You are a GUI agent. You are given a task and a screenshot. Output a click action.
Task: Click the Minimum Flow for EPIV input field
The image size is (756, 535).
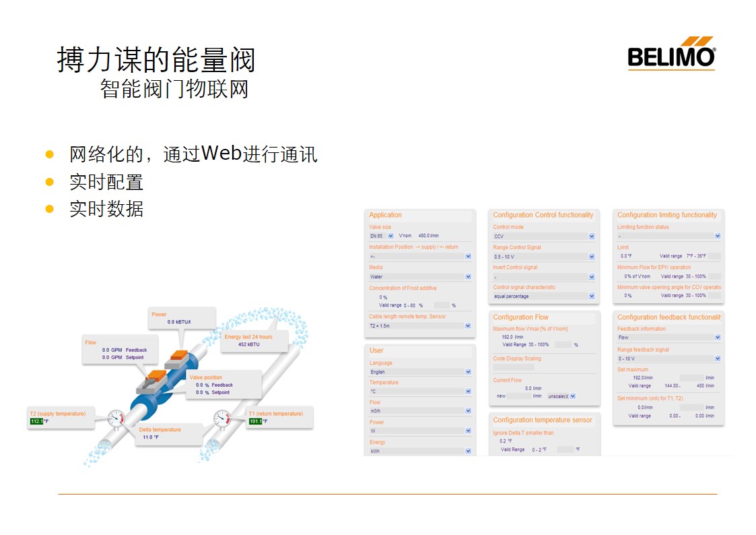coord(714,276)
